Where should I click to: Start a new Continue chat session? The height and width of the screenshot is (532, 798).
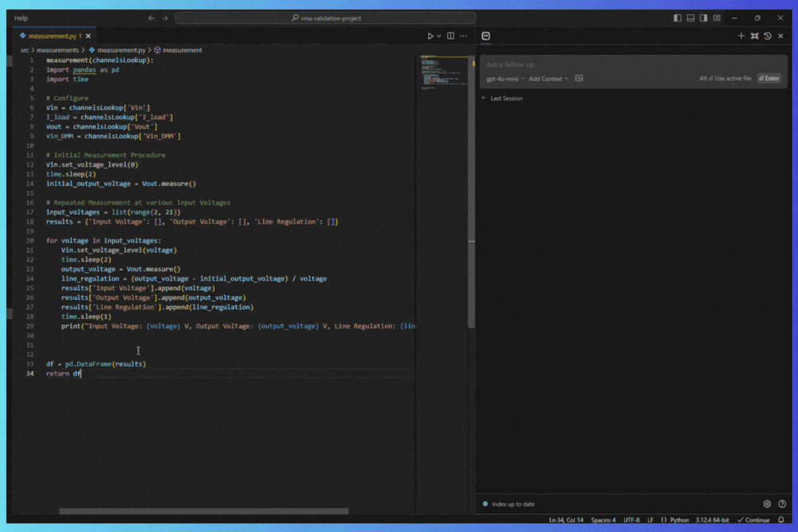click(x=741, y=36)
